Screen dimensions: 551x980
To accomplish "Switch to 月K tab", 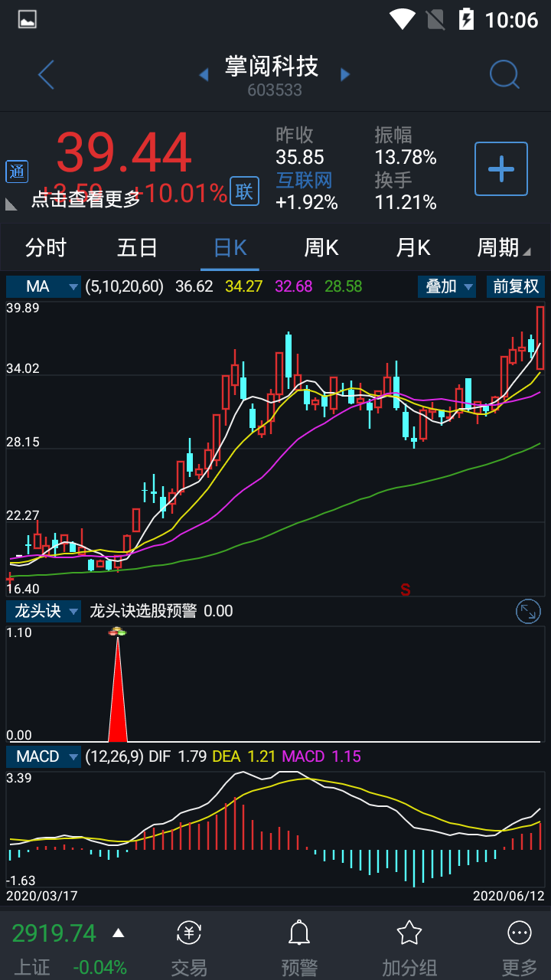I will (413, 248).
